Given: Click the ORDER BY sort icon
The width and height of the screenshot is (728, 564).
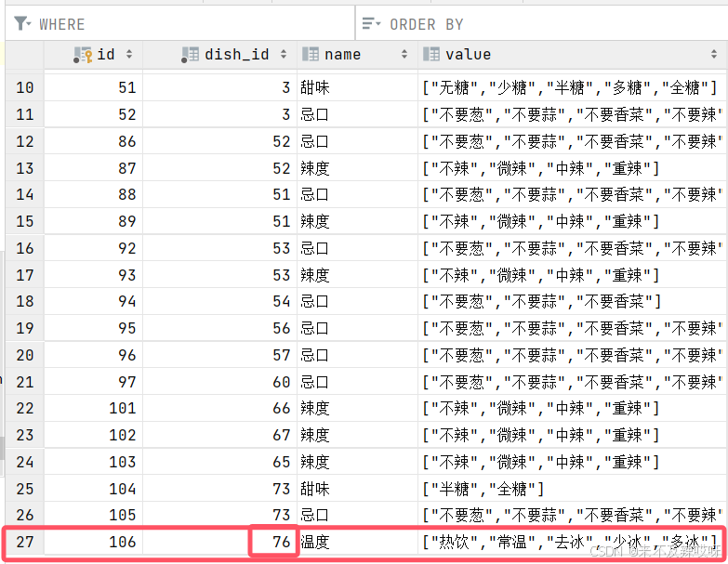Looking at the screenshot, I should (371, 23).
